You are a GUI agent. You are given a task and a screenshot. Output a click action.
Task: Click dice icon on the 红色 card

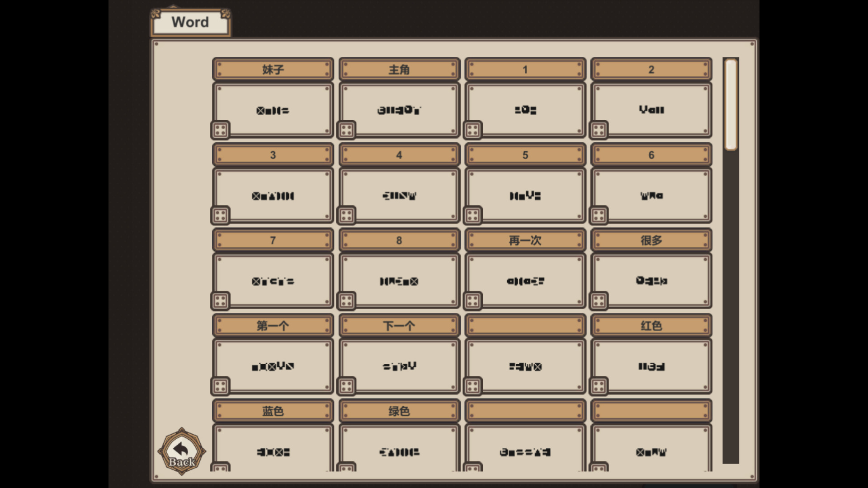click(x=599, y=386)
